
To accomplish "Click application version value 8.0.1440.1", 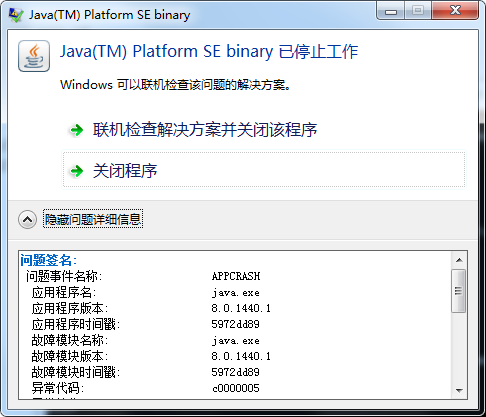I will click(241, 308).
